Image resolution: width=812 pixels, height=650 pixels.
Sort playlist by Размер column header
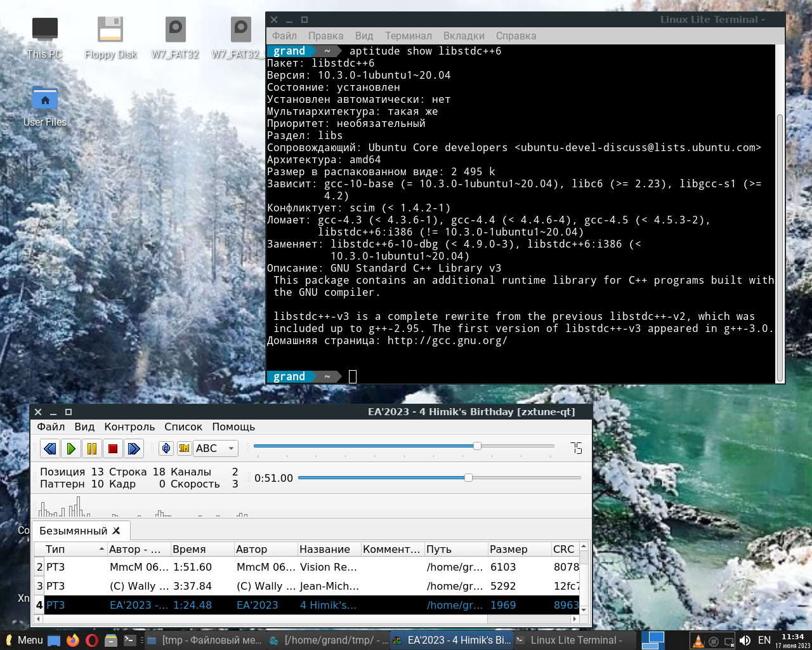(x=519, y=549)
